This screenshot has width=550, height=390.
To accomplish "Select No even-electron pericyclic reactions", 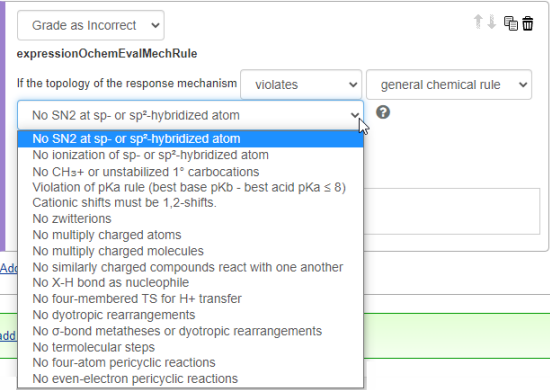I will click(x=190, y=379).
